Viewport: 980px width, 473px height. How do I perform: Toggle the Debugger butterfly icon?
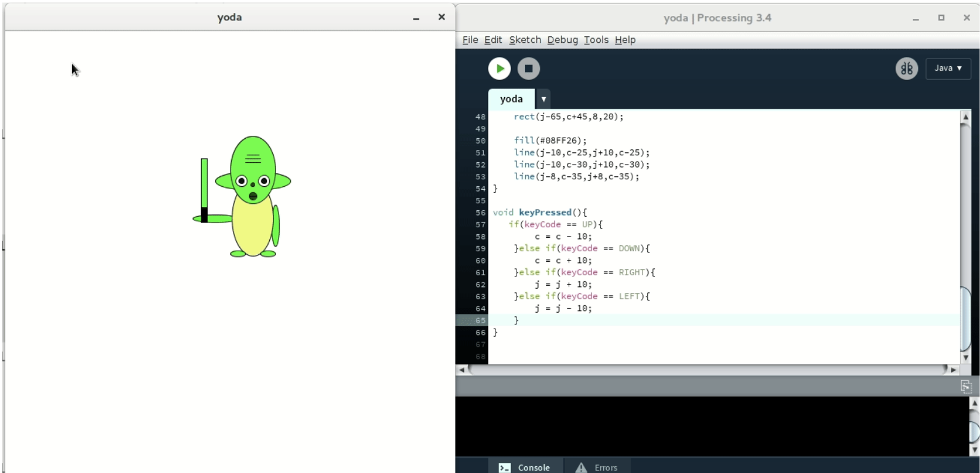(x=906, y=68)
